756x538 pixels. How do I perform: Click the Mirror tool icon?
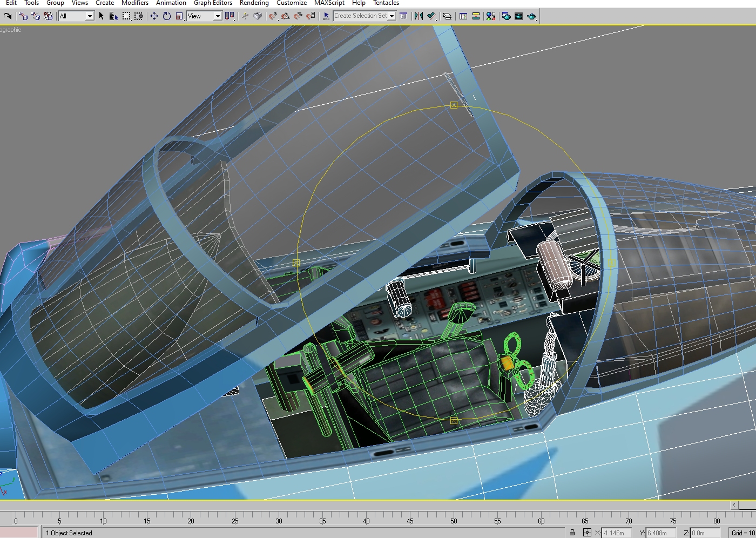(x=418, y=16)
